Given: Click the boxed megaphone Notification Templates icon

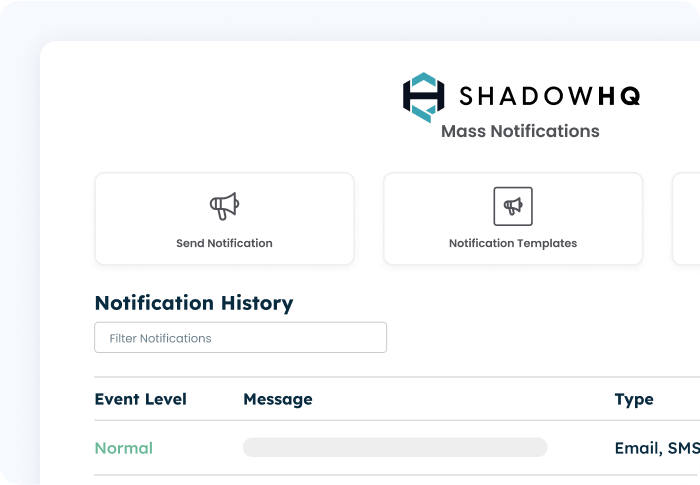Looking at the screenshot, I should coord(513,206).
